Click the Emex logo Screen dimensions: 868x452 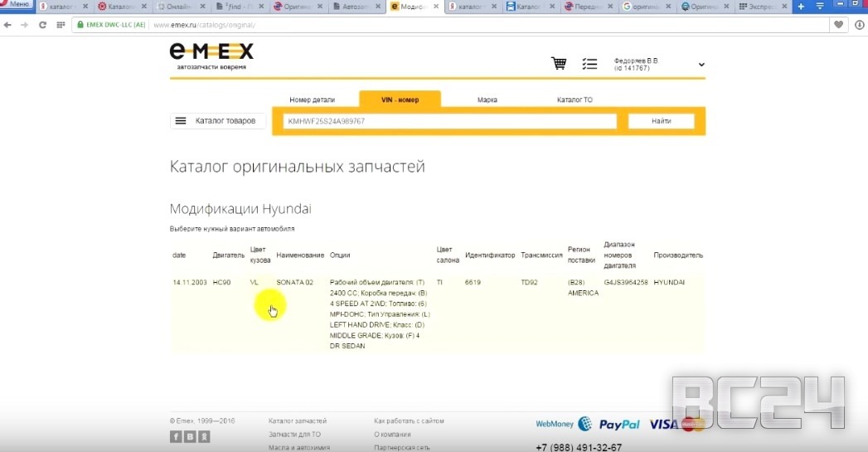pyautogui.click(x=211, y=55)
